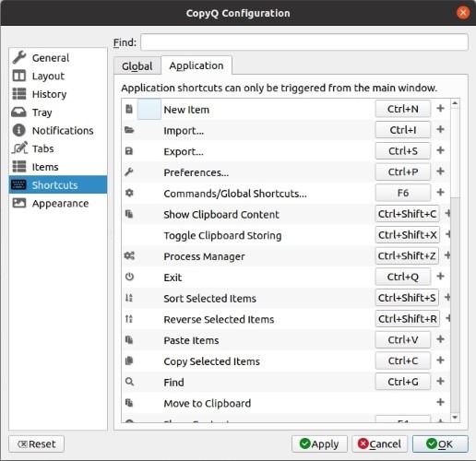
Task: Click the Import folder icon
Action: coord(129,130)
